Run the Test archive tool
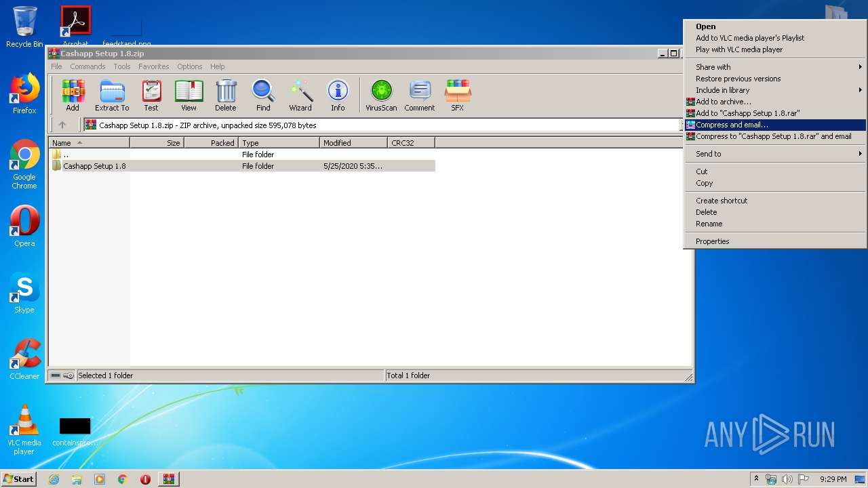The image size is (868, 488). coord(151,96)
